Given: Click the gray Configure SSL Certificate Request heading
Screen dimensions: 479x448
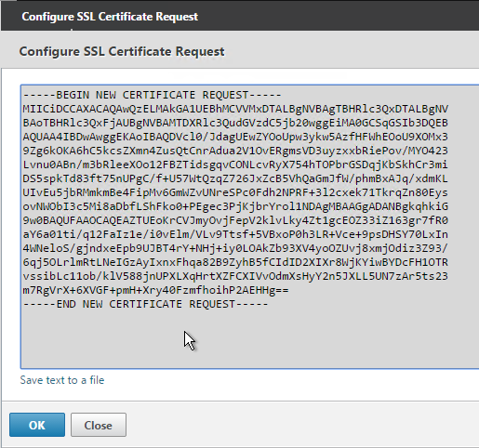Looking at the screenshot, I should pyautogui.click(x=122, y=51).
